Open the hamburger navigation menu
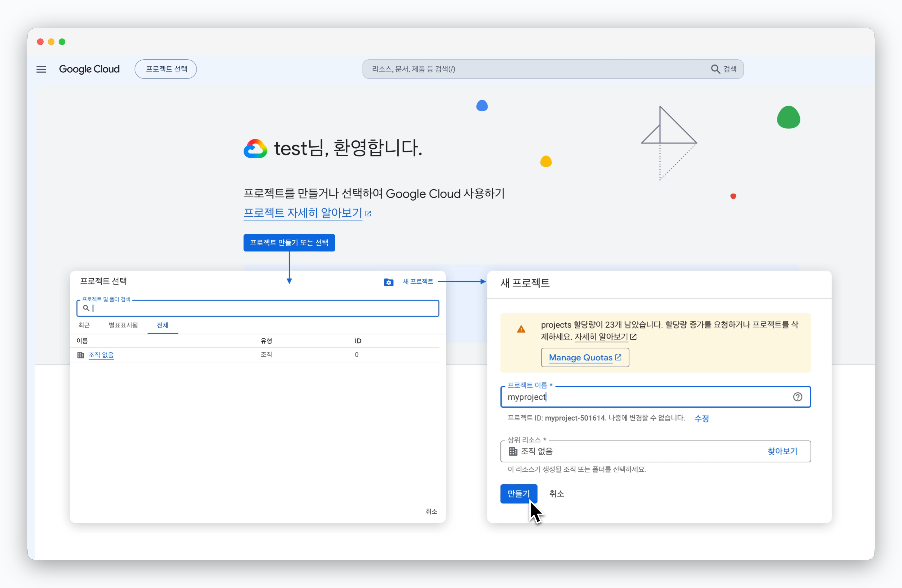Viewport: 902px width, 588px height. [x=41, y=69]
